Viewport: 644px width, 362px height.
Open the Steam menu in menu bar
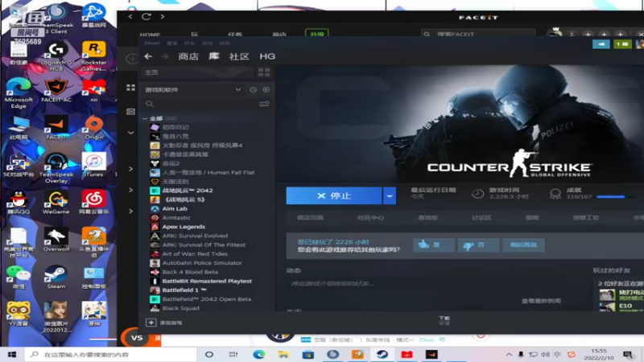[151, 43]
